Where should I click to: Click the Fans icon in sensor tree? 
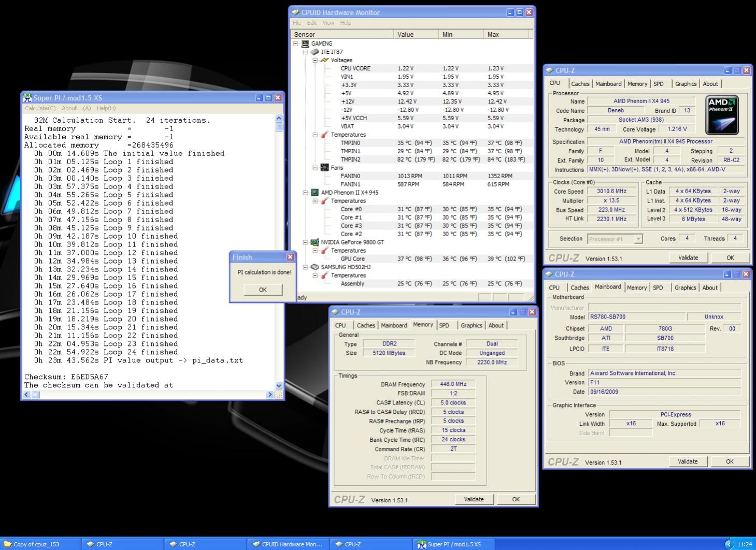324,168
